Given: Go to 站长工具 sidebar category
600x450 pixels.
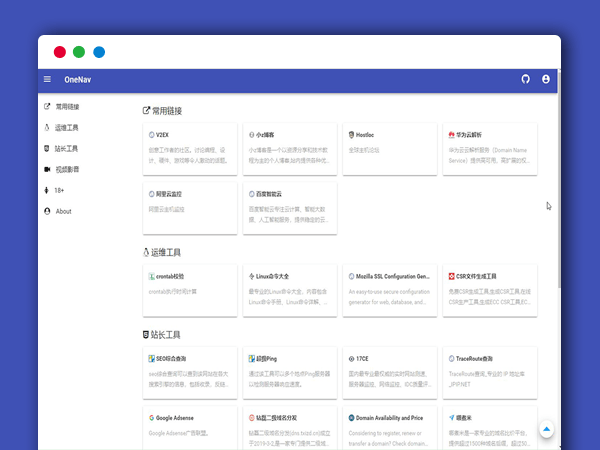Looking at the screenshot, I should [x=67, y=148].
